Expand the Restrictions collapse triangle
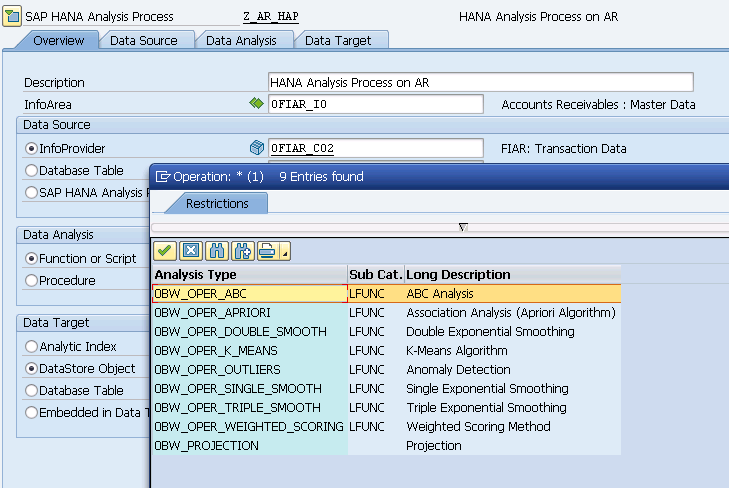The height and width of the screenshot is (488, 729). [x=463, y=227]
